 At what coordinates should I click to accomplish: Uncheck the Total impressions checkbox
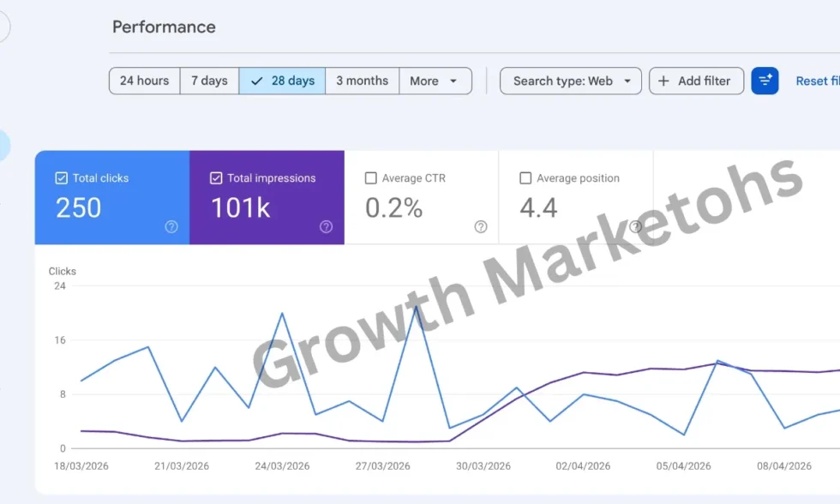[215, 177]
